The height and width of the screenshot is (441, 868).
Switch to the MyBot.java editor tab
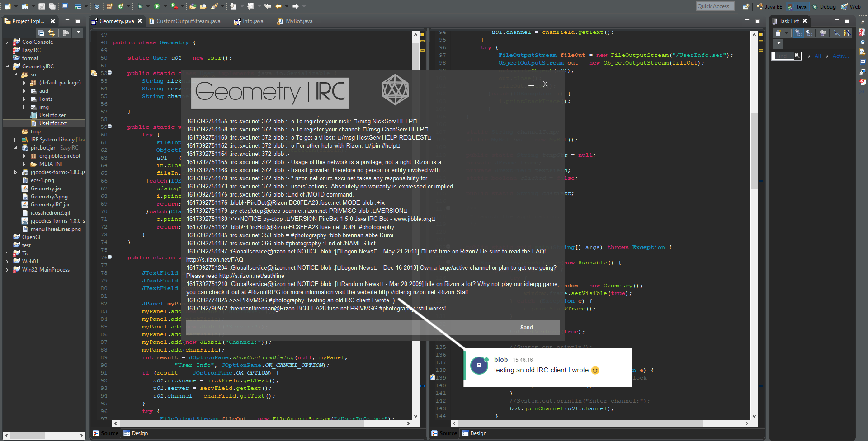[295, 21]
